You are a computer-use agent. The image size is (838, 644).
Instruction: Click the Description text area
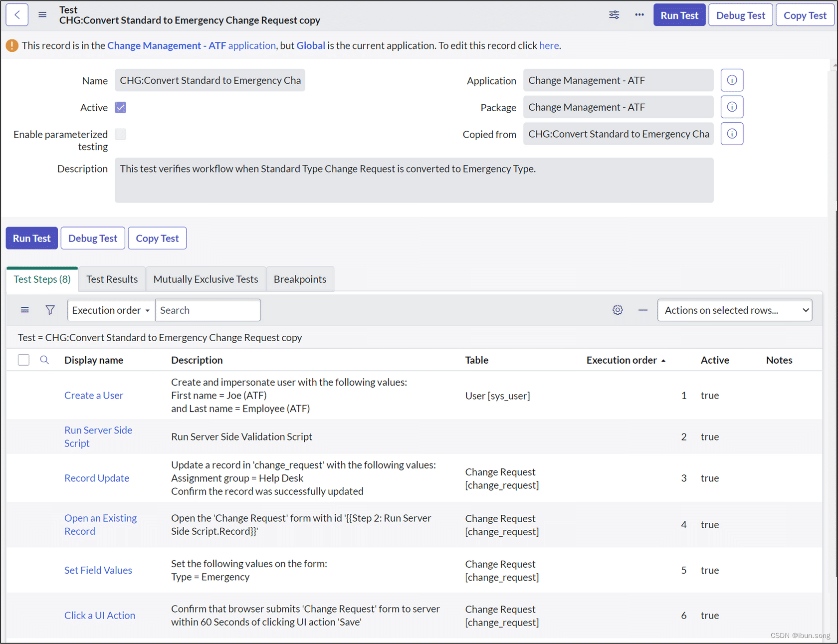tap(414, 180)
